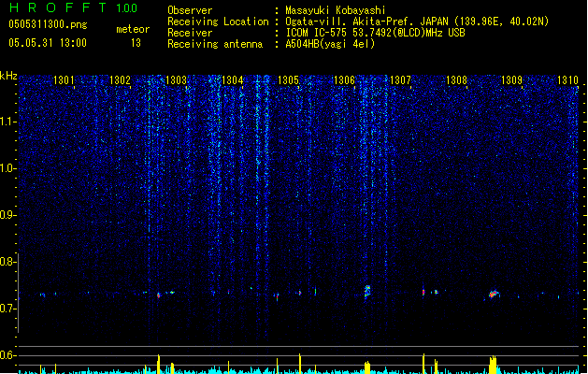Viewport: 588px width, 374px height.
Task: Click the 1305 time marker
Action: pyautogui.click(x=288, y=79)
